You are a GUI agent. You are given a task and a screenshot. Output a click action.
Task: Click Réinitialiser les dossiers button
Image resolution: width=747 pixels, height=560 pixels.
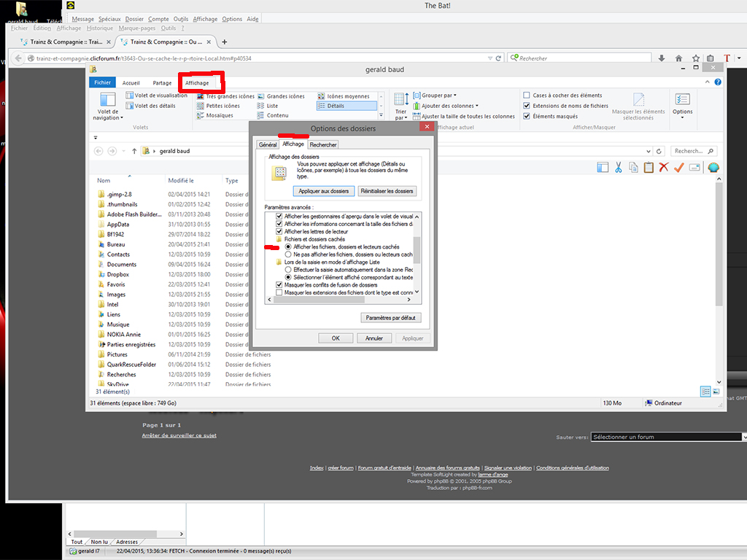[387, 191]
